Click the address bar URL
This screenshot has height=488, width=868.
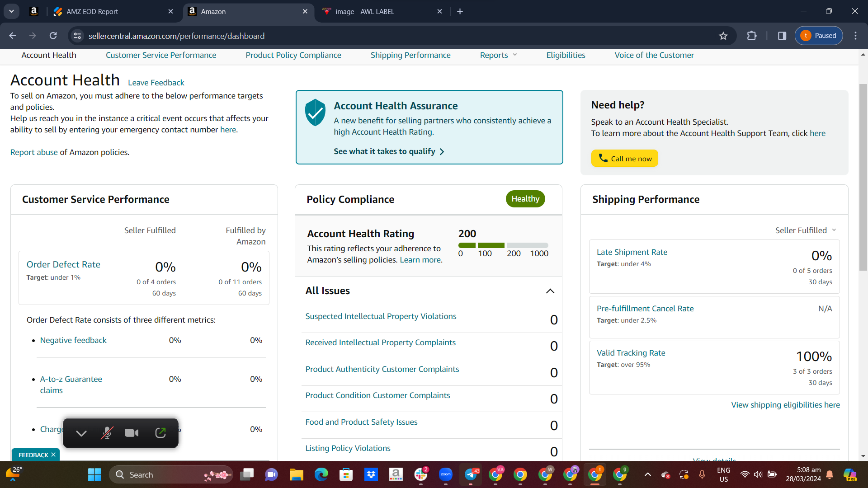pos(176,36)
